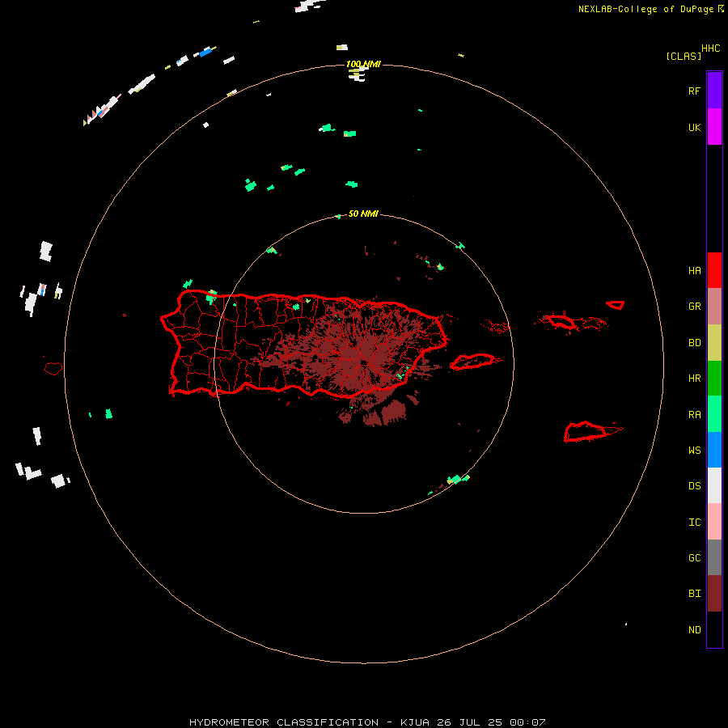This screenshot has width=728, height=728.
Task: Click the red HA legend color swatch
Action: click(x=714, y=270)
